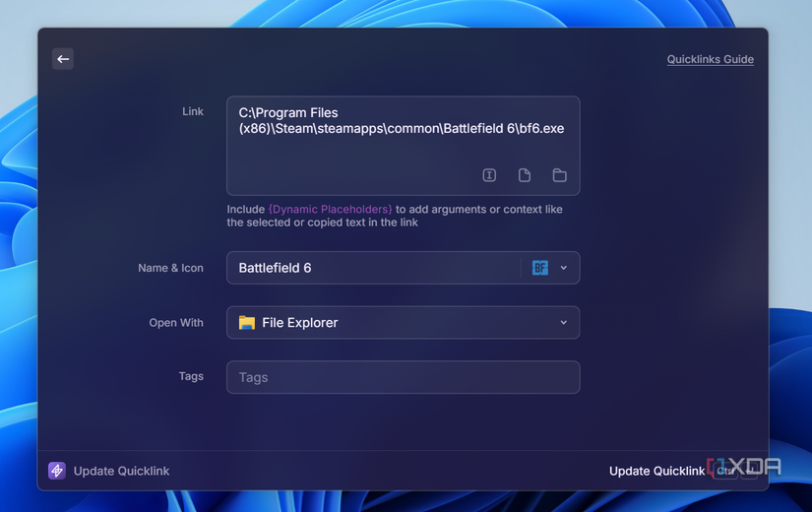812x512 pixels.
Task: Expand the icon picker chevron next to BF
Action: point(564,268)
